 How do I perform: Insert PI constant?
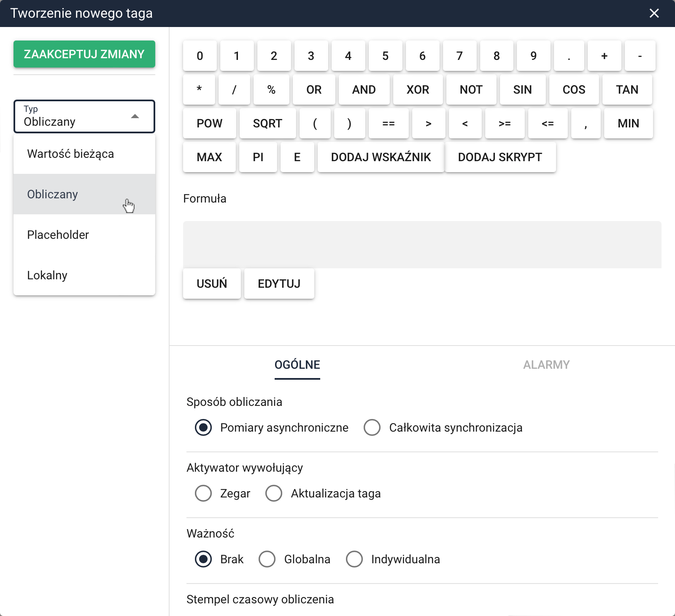pos(258,157)
